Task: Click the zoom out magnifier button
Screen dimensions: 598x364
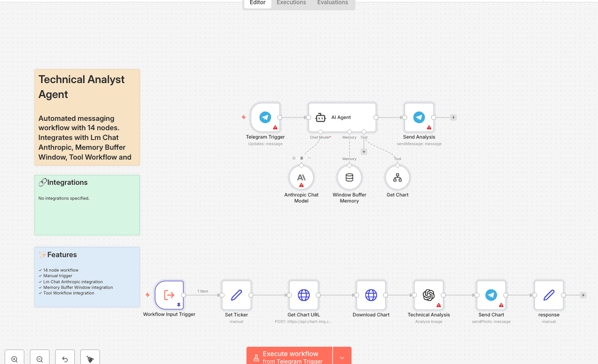Action: tap(40, 359)
